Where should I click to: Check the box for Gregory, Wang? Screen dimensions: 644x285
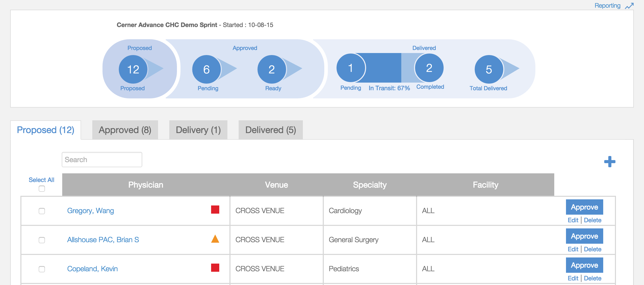point(42,211)
